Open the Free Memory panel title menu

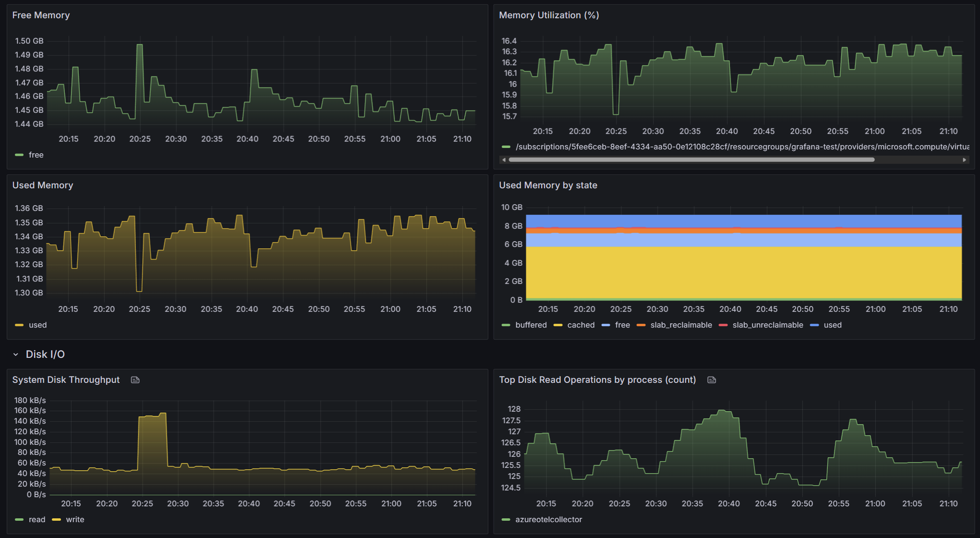(41, 15)
